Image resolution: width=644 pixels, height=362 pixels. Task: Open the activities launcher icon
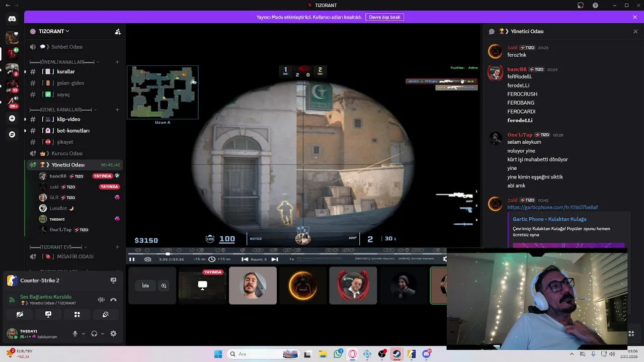pos(77,314)
